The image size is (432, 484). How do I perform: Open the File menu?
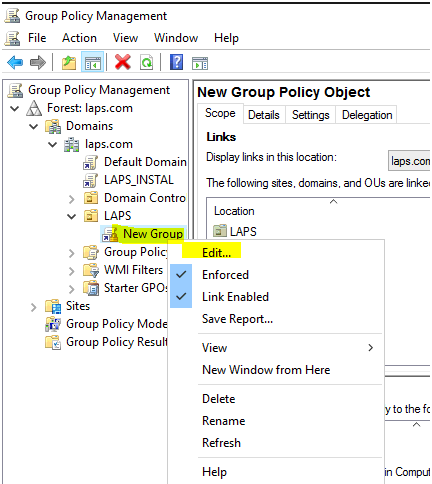(x=37, y=38)
